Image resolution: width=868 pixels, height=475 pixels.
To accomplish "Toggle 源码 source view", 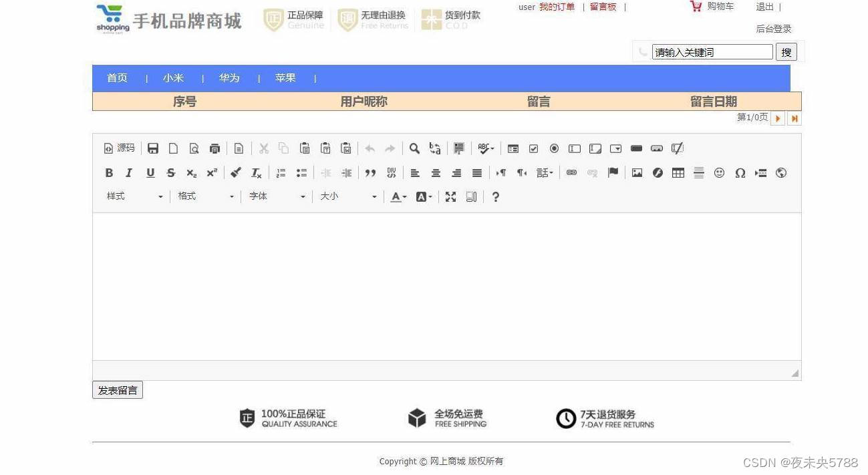I will 119,148.
